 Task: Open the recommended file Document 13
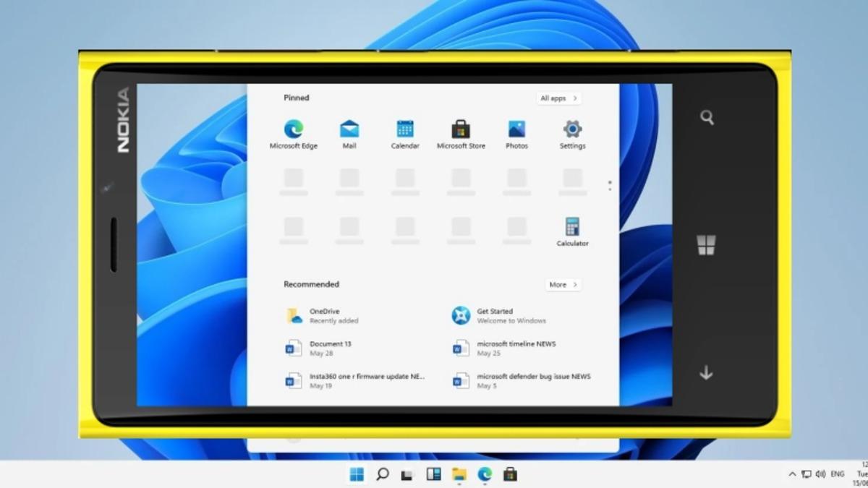[x=330, y=348]
